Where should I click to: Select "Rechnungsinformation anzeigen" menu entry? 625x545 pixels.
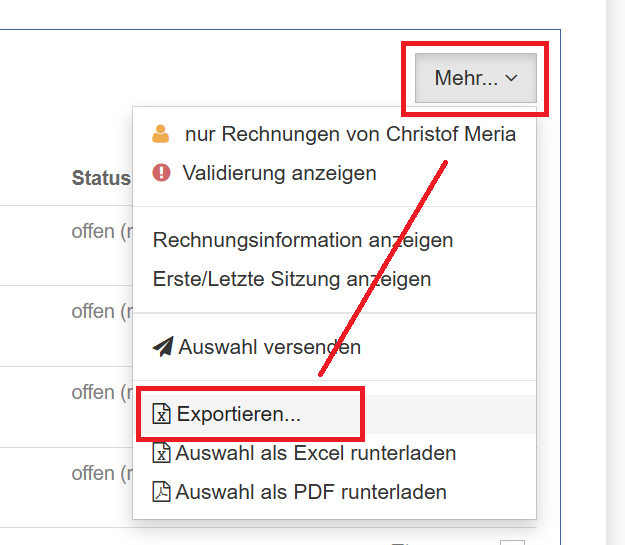click(303, 240)
